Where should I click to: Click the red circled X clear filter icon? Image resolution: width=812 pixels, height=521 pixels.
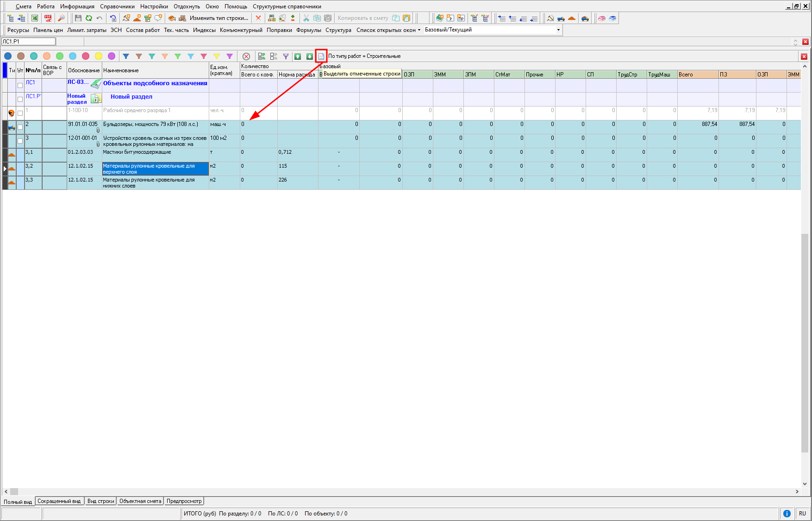click(x=246, y=56)
